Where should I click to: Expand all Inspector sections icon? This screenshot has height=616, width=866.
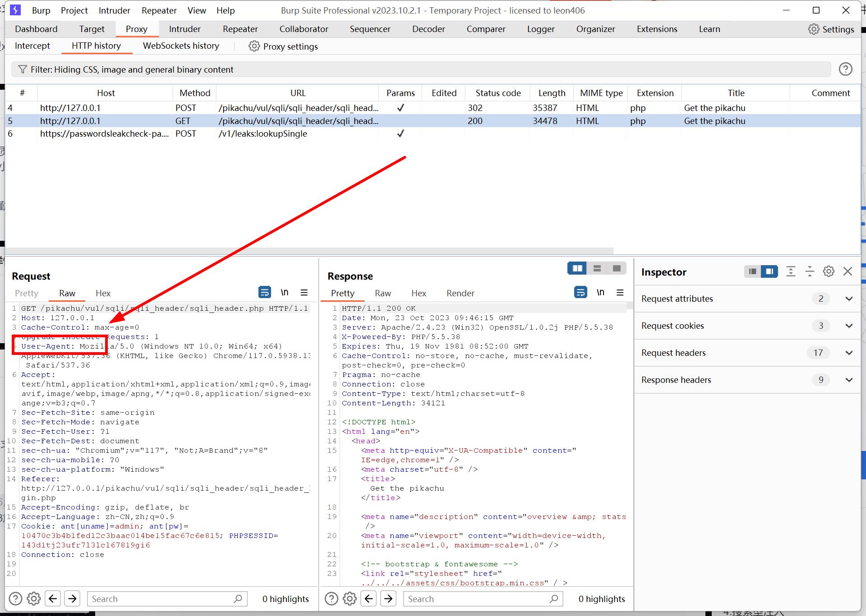[791, 271]
